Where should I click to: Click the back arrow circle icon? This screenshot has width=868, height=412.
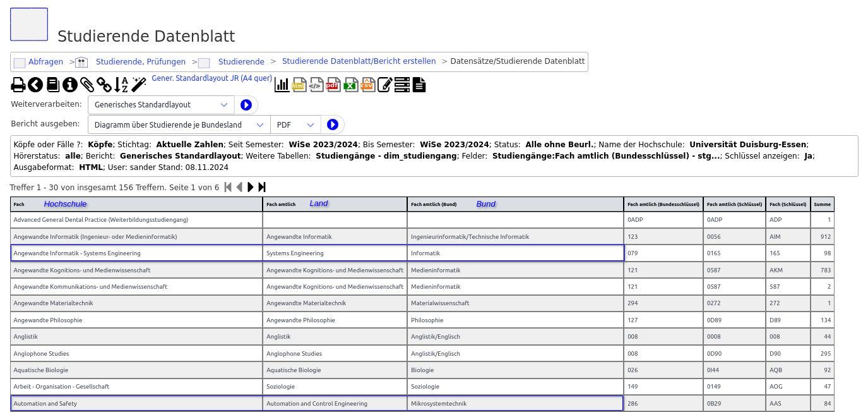click(35, 85)
